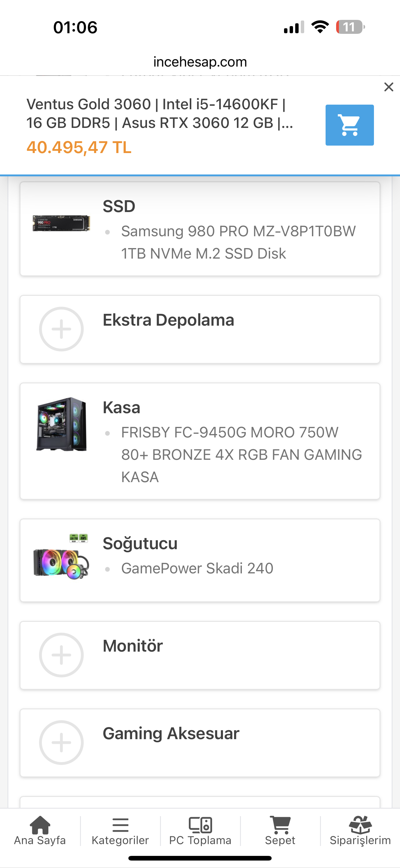Tap the incehesap.com address bar

pos(200,62)
